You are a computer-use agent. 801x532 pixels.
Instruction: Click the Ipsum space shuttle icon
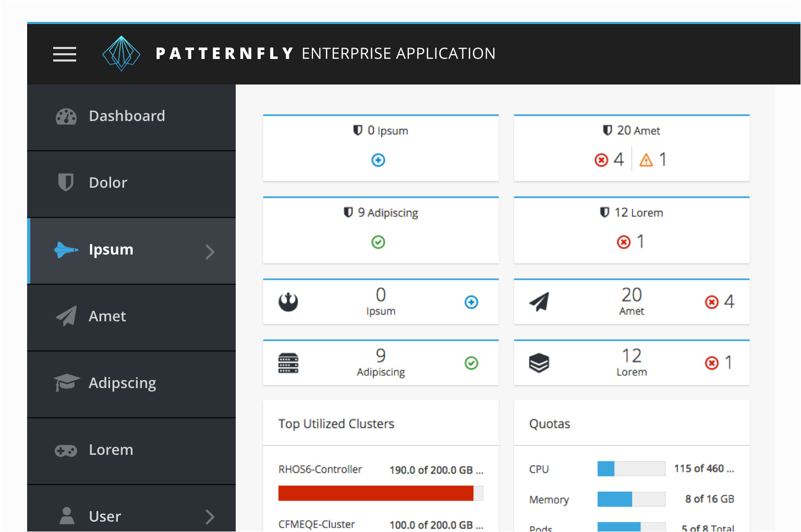pyautogui.click(x=66, y=250)
